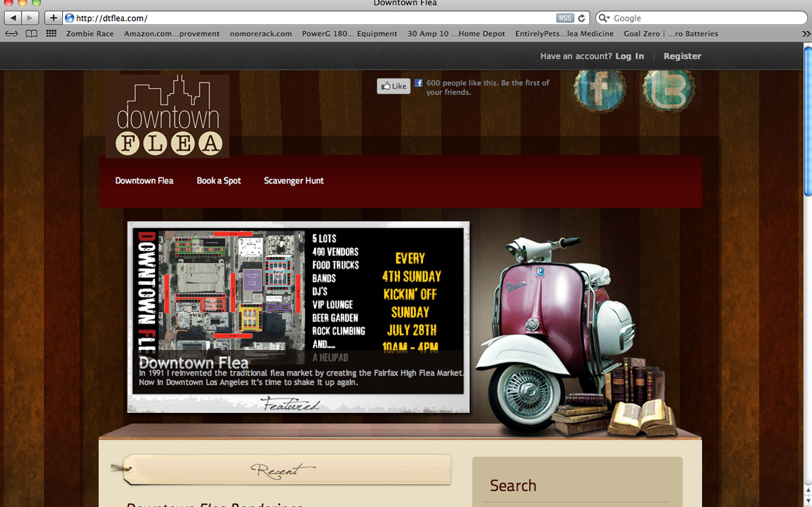Screen dimensions: 812x507
Task: Click the Downtown Flea logo
Action: point(167,116)
